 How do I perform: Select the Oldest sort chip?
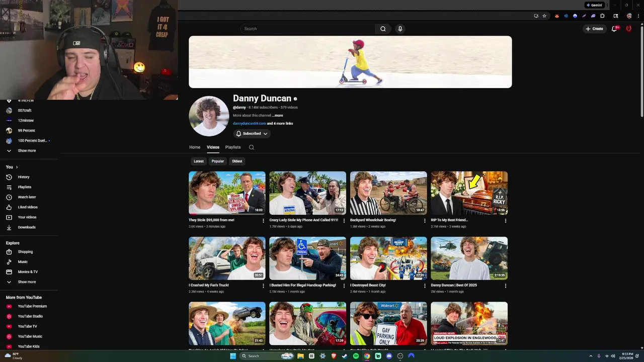[237, 161]
